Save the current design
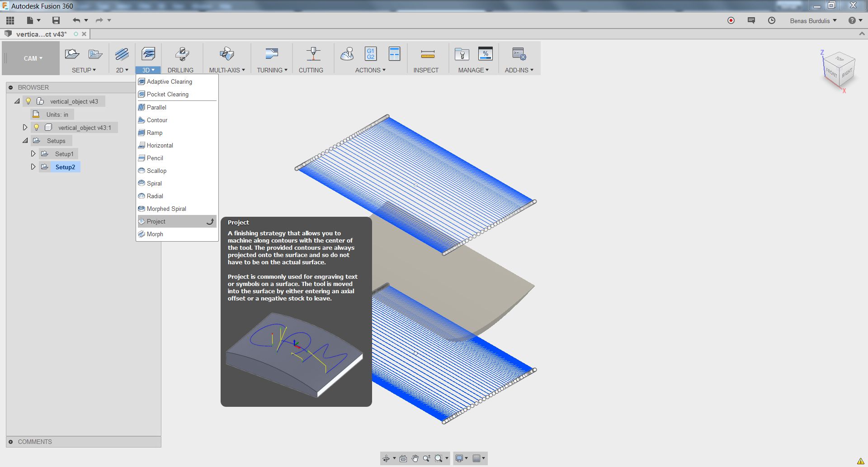Image resolution: width=868 pixels, height=467 pixels. [x=56, y=20]
